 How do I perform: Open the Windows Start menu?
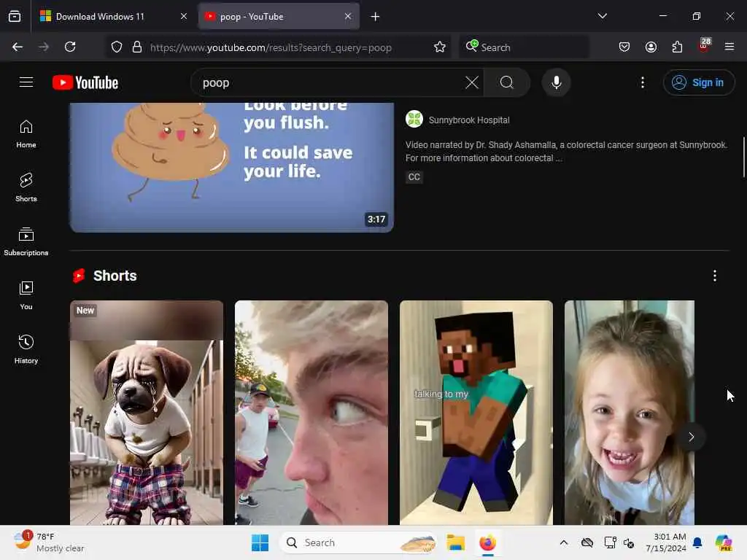click(260, 542)
